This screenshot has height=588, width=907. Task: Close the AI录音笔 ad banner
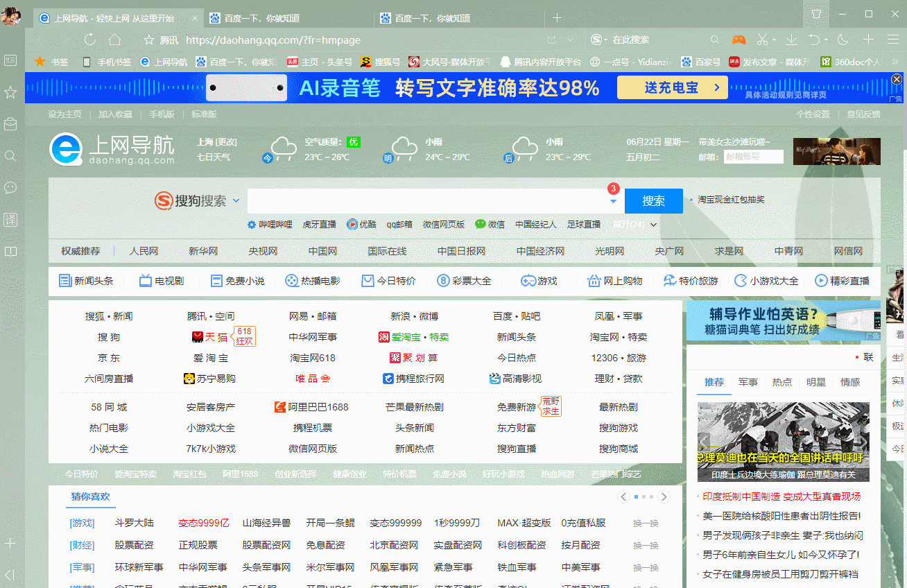(897, 78)
